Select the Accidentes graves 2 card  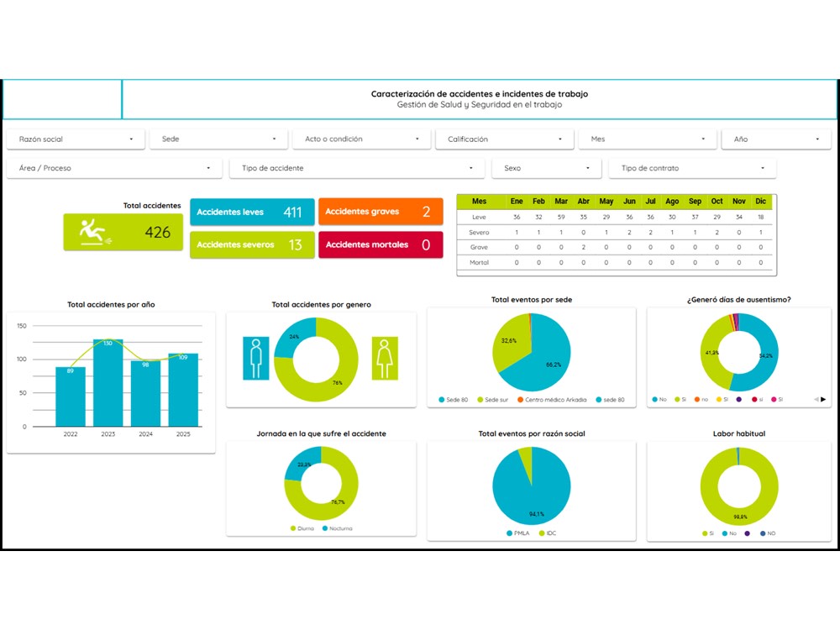381,212
